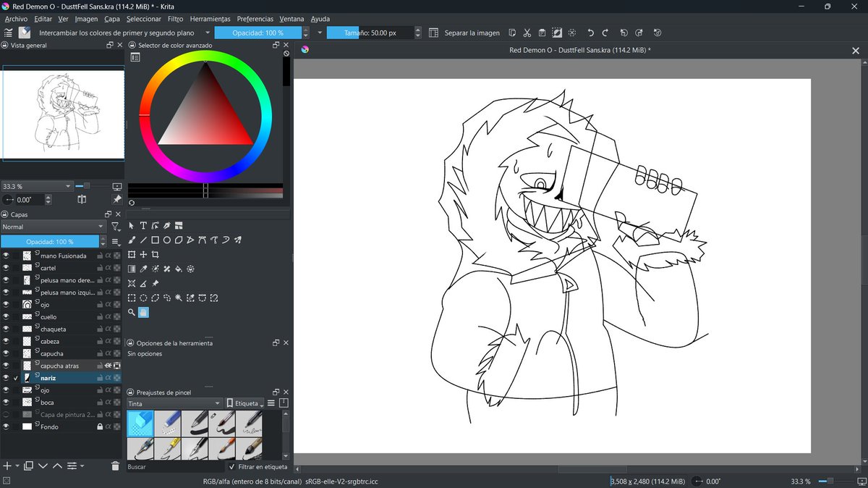Select the Color Sampler eyedropper tool

point(143,269)
